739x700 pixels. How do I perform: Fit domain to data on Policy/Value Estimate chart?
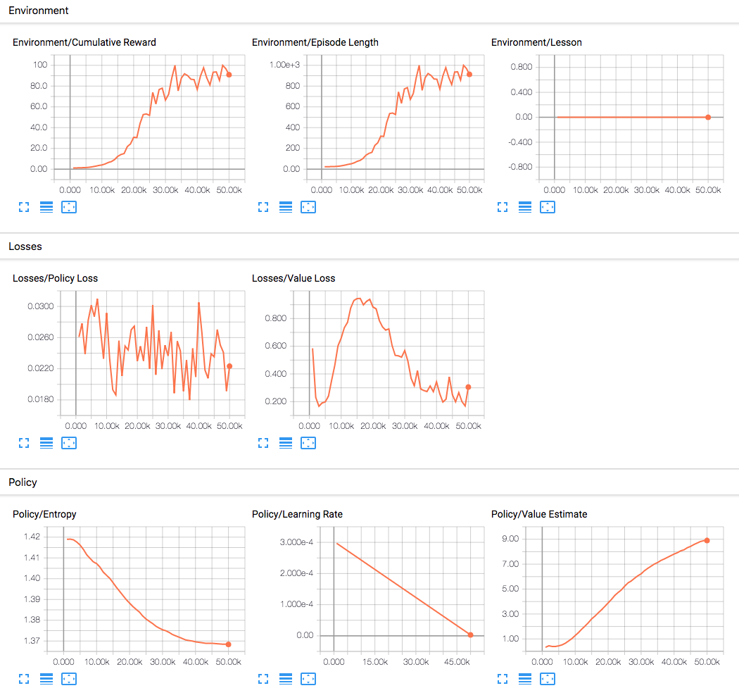548,679
